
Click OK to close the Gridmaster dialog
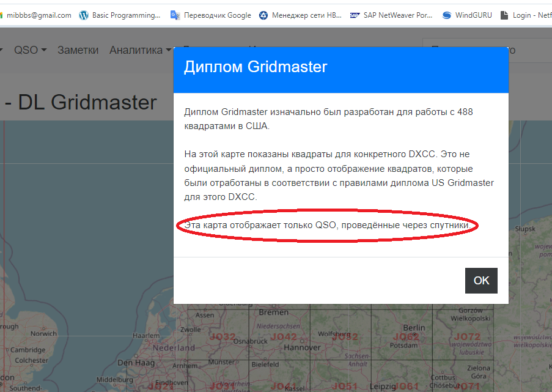(481, 281)
